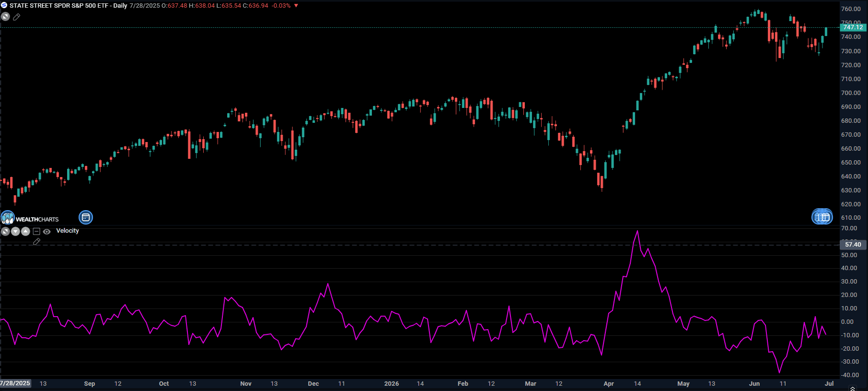Click the 'Nov' label on time axis

coord(246,384)
